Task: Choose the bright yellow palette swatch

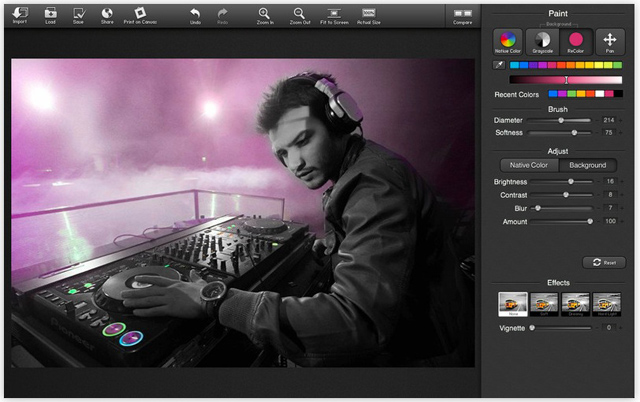Action: (598, 65)
